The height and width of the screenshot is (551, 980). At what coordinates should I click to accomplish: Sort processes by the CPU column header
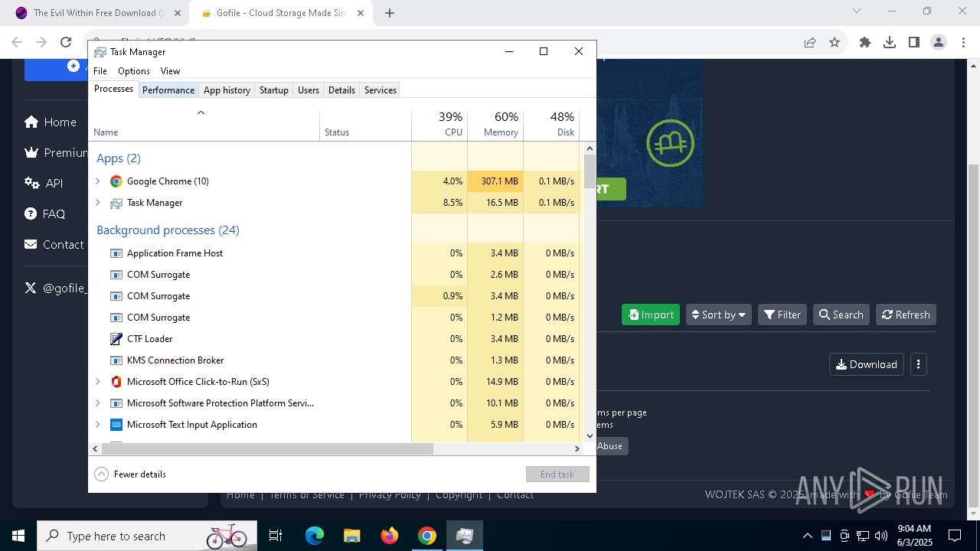coord(439,126)
